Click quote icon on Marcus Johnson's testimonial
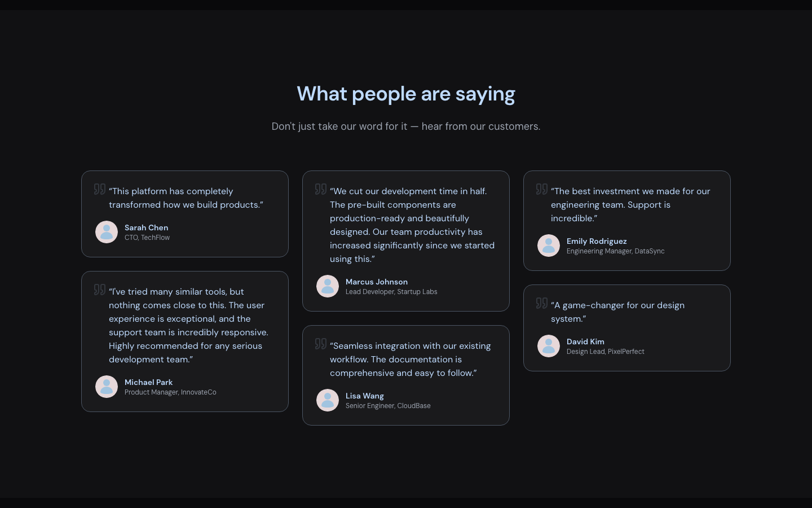 321,189
